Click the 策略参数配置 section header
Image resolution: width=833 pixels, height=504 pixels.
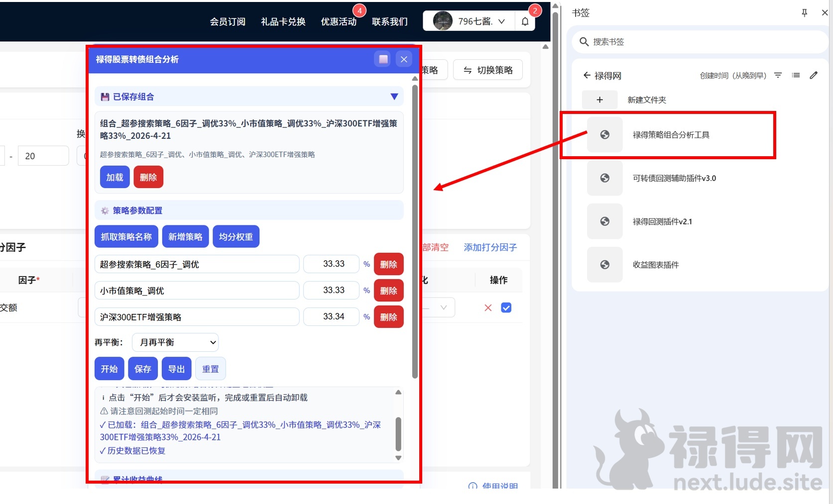[249, 210]
